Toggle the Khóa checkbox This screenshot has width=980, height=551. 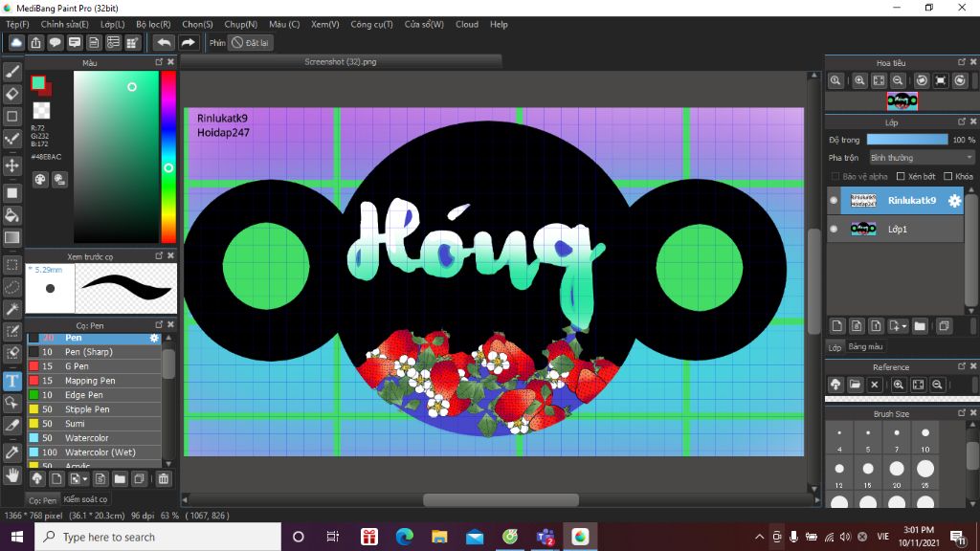[x=947, y=176]
